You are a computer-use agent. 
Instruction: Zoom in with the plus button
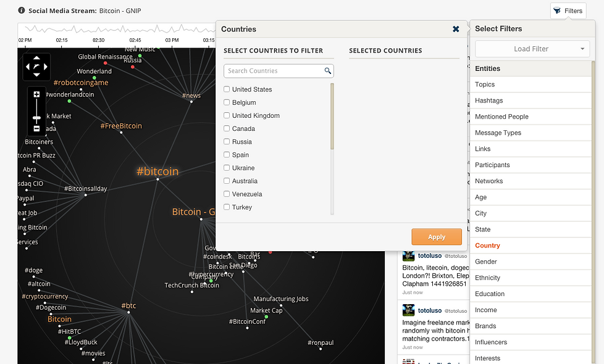click(36, 94)
